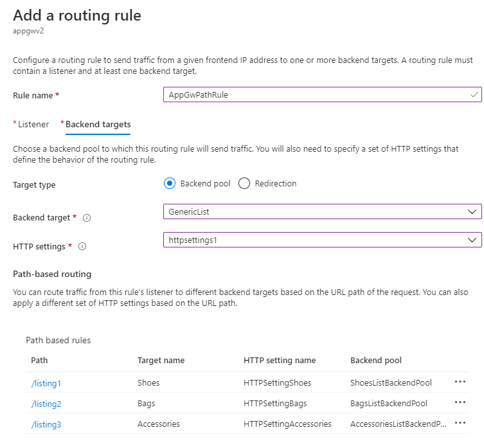484x448 pixels.
Task: Click the info icon next to HTTP settings
Action: (x=82, y=246)
